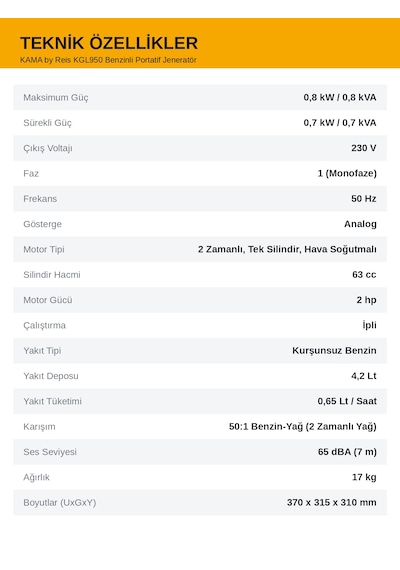This screenshot has height=570, width=400.
Task: Select the 1 (Monofaze) value
Action: tap(347, 173)
